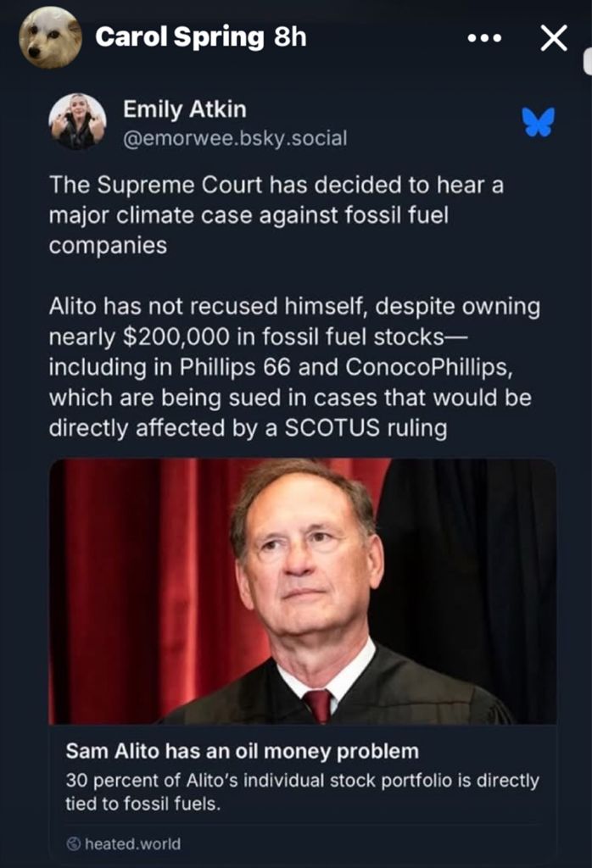Open "Sam Alito has an oil money problem" headline

(242, 750)
